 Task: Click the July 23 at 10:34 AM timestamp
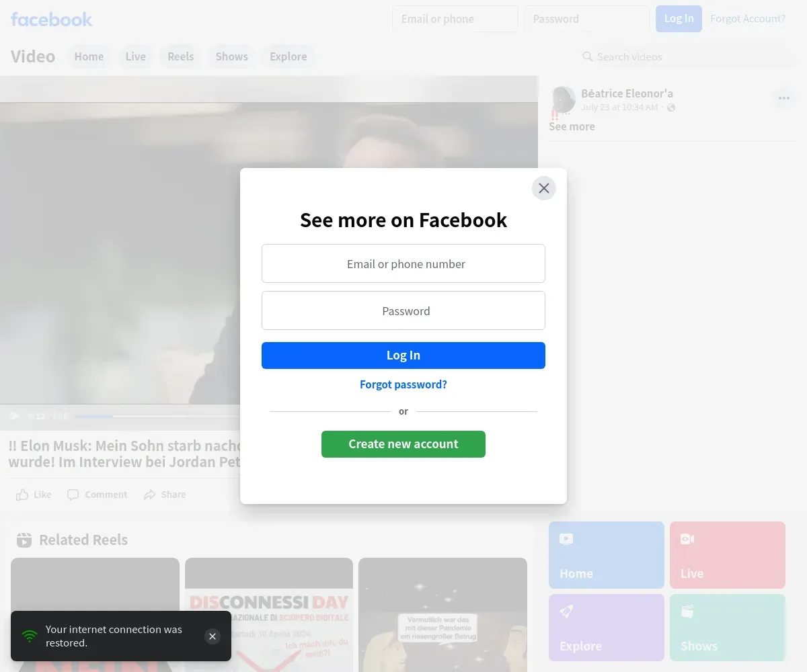(619, 108)
